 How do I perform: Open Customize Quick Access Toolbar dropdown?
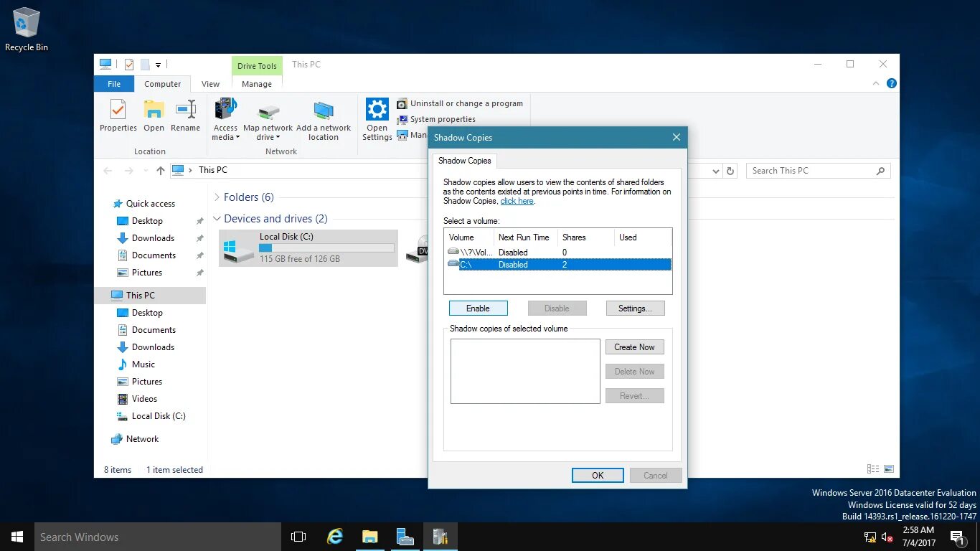(x=158, y=65)
